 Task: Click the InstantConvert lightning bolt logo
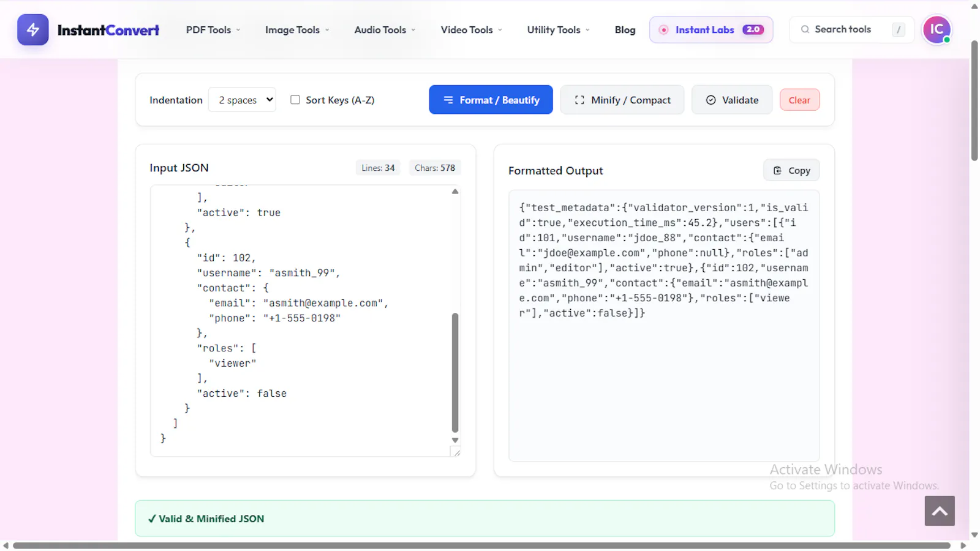pyautogui.click(x=33, y=29)
